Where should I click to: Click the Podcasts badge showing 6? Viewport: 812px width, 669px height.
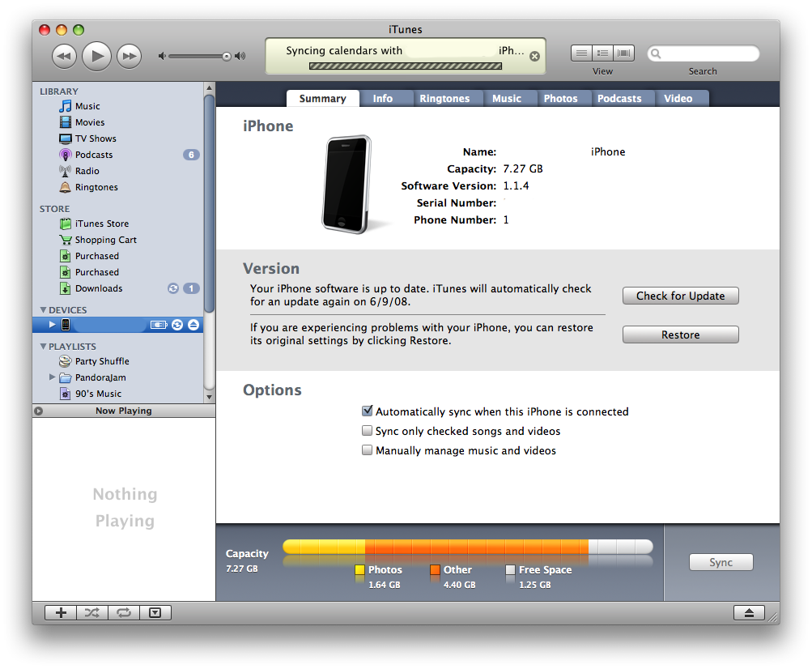point(191,155)
